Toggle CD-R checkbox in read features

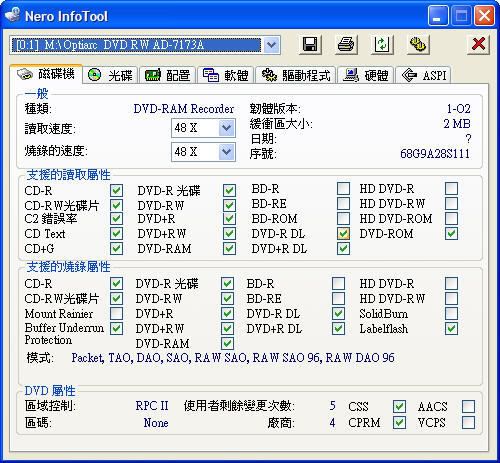pyautogui.click(x=117, y=191)
